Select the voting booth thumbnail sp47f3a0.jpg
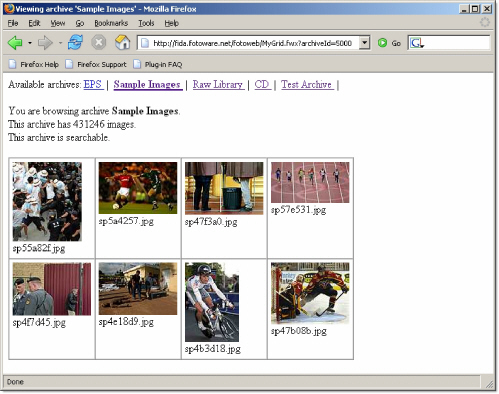499x394 pixels. pyautogui.click(x=224, y=188)
